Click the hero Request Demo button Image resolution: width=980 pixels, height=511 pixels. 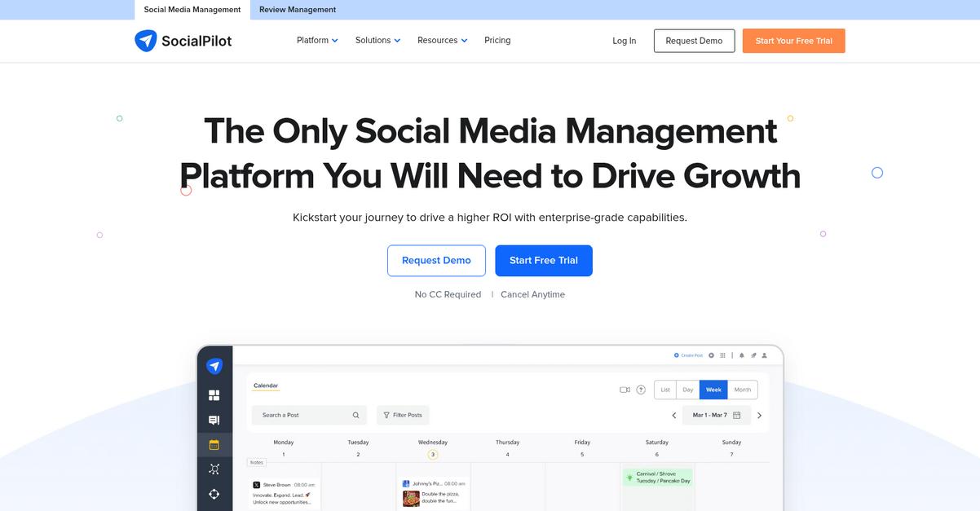click(x=436, y=261)
